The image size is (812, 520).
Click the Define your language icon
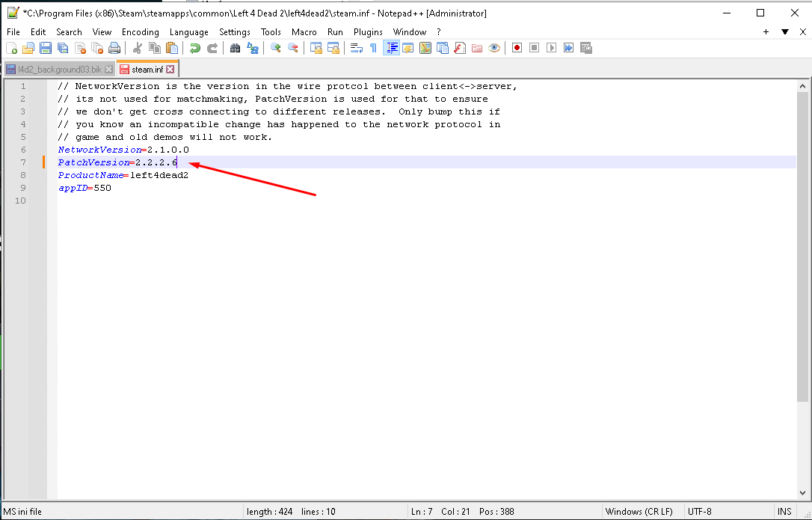tap(408, 48)
